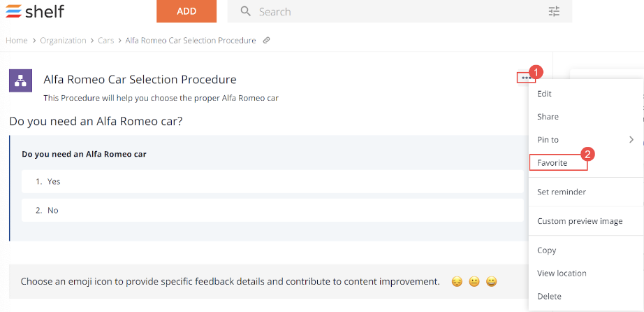This screenshot has width=644, height=312.
Task: Copy link icon next to breadcrumb
Action: coord(266,41)
